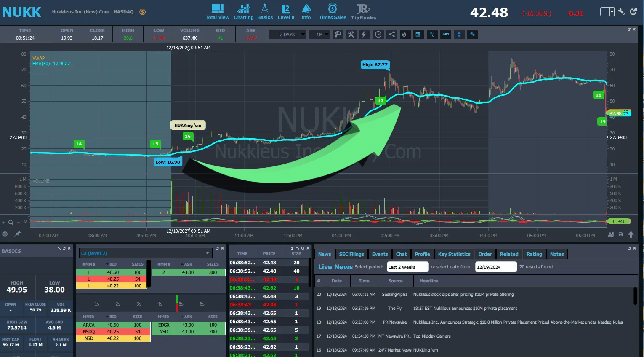
Task: Open the Info view
Action: tap(306, 12)
